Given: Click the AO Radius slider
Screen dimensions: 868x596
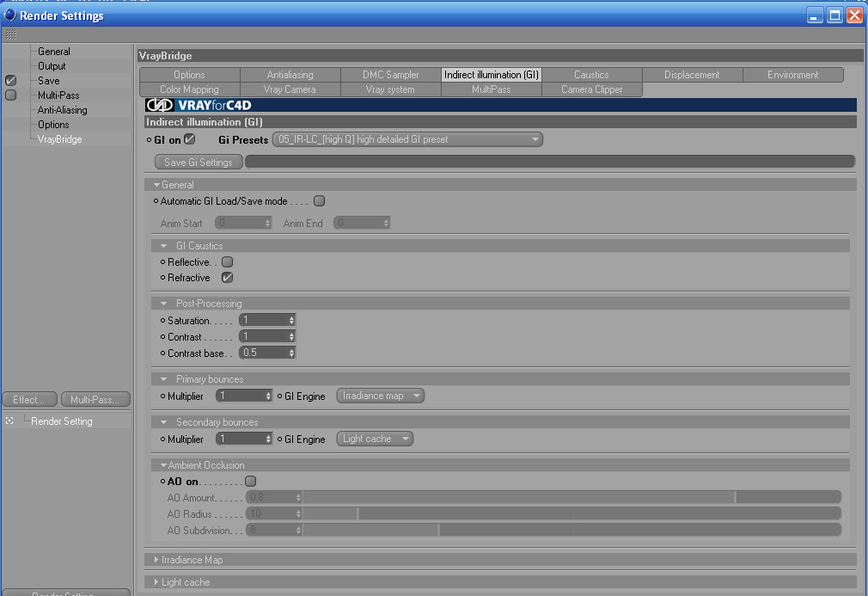Looking at the screenshot, I should click(x=572, y=514).
